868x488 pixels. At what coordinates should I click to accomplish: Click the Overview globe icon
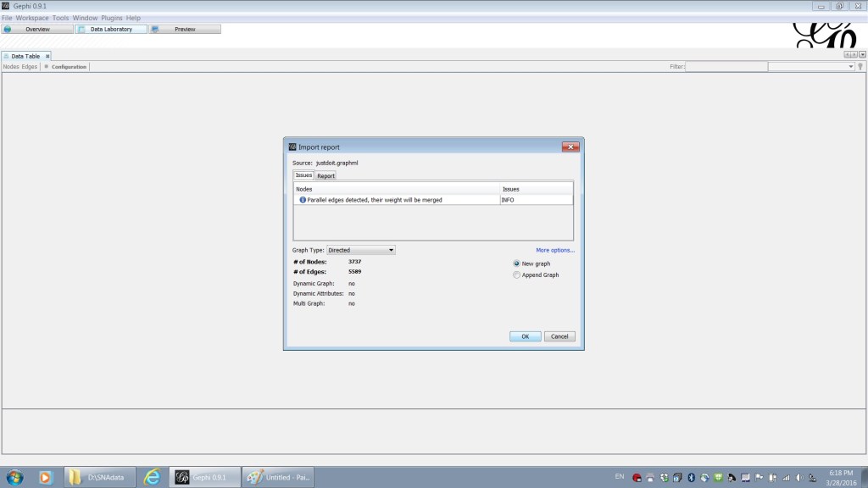[x=8, y=29]
